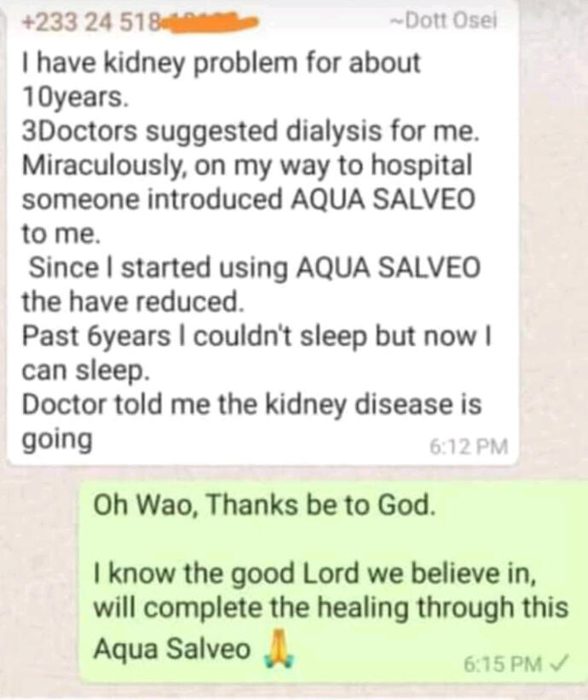Click "Miraculously, on my way to hospital" line

[x=245, y=165]
